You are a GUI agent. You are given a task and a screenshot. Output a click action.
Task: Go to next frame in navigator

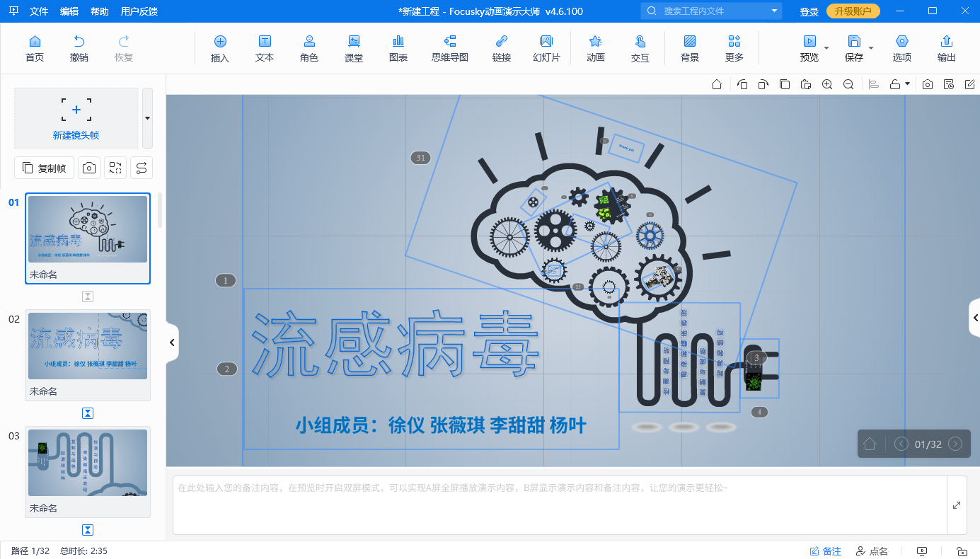(955, 444)
